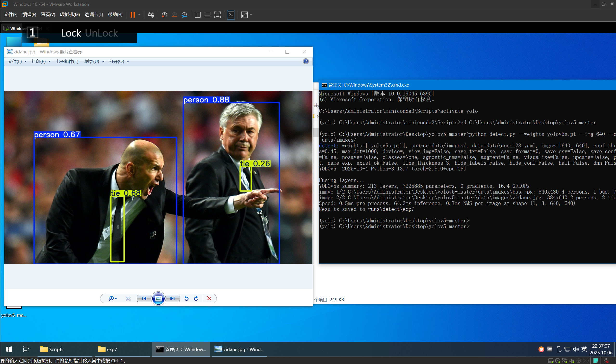
Task: Toggle the thumbnail bar in VMware
Action: point(207,15)
